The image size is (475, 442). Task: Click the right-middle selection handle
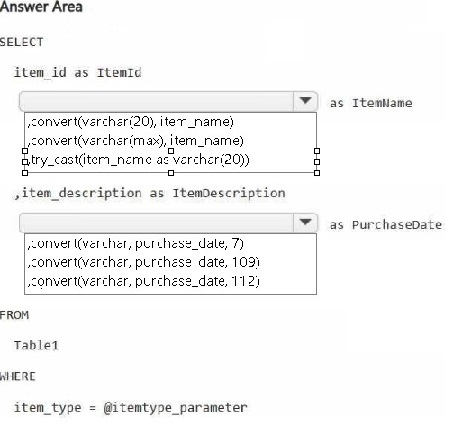pos(317,162)
